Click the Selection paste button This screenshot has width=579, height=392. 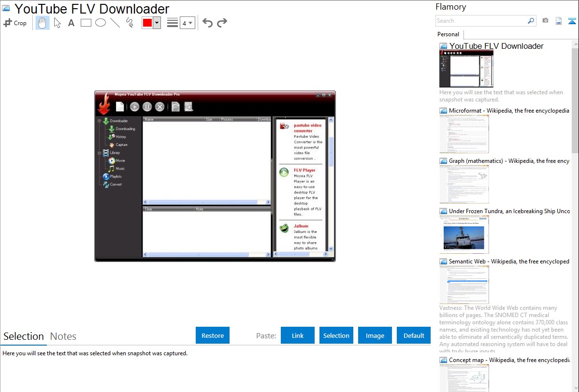tap(336, 335)
